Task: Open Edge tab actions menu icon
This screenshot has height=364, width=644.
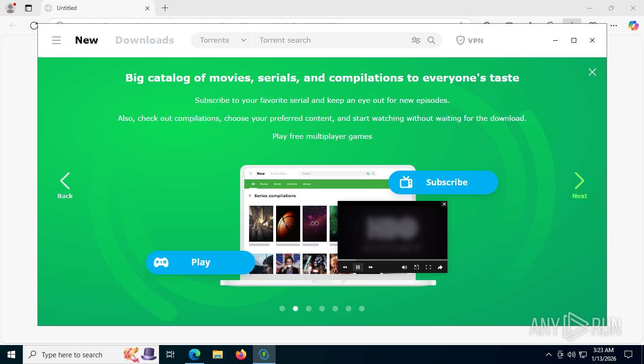Action: [28, 8]
